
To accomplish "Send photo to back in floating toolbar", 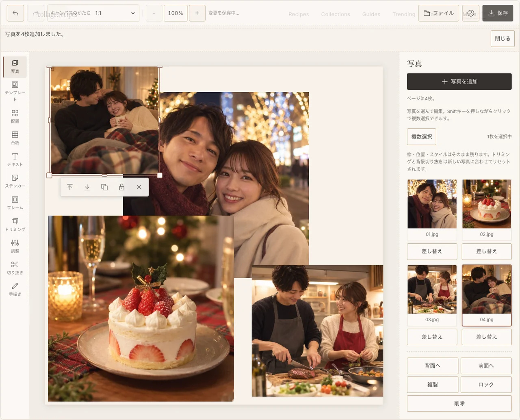I will point(87,187).
